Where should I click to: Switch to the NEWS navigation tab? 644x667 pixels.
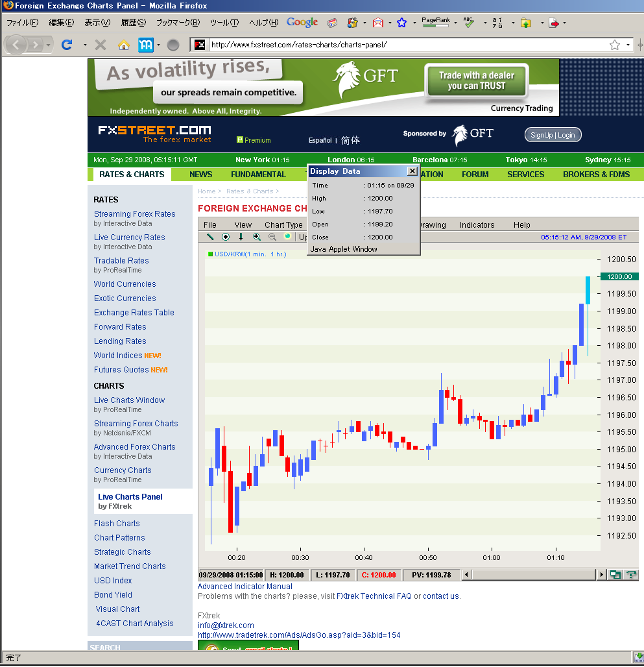pos(200,175)
